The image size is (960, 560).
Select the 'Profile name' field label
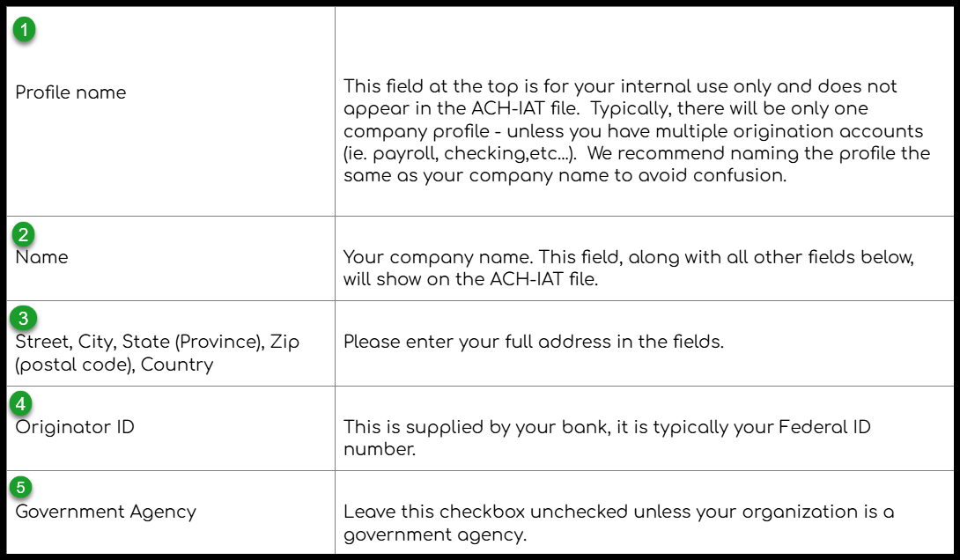tap(70, 92)
